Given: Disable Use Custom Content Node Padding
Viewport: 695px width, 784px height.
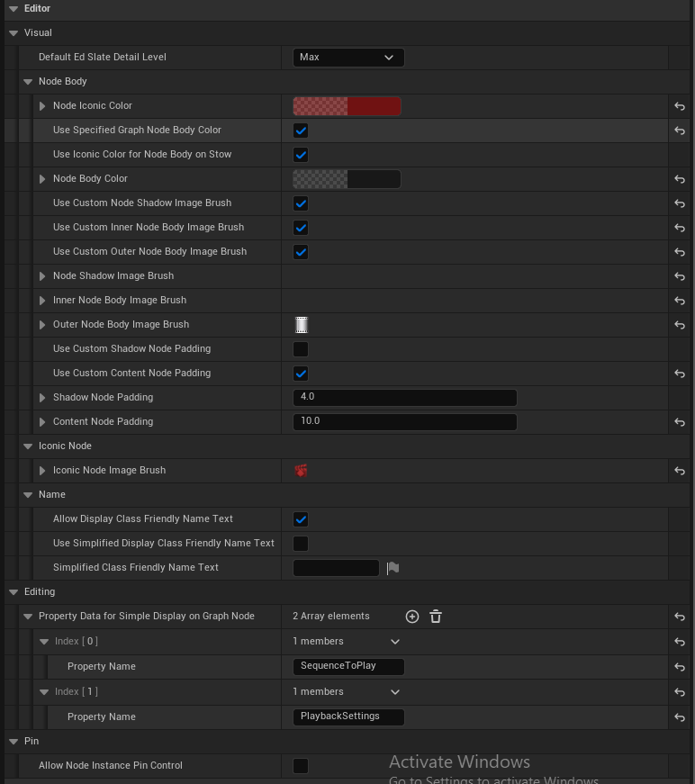Looking at the screenshot, I should pos(301,374).
